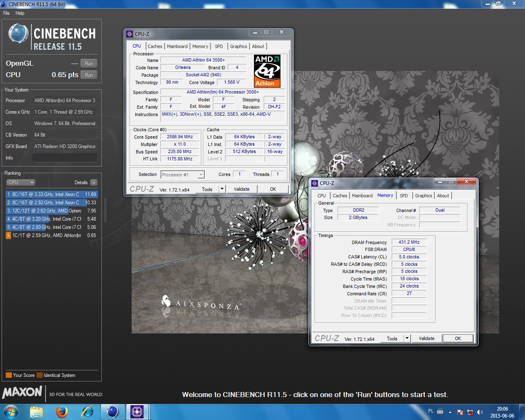
Task: Open the Windows Start menu
Action: (x=11, y=412)
